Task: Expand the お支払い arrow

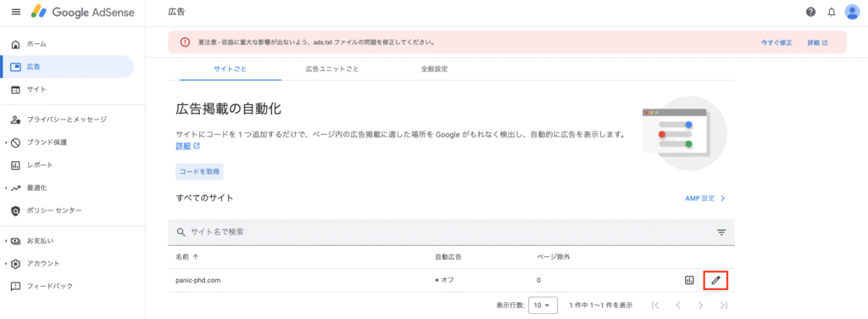Action: [6, 241]
